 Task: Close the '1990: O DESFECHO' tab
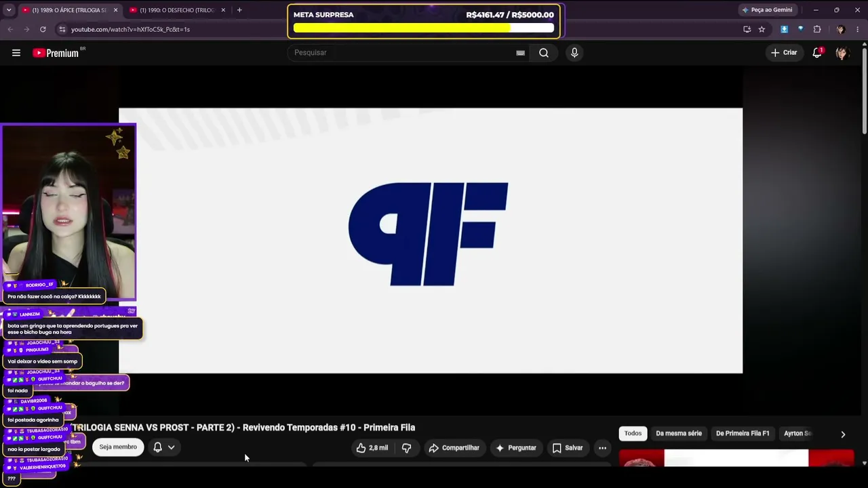(x=223, y=10)
